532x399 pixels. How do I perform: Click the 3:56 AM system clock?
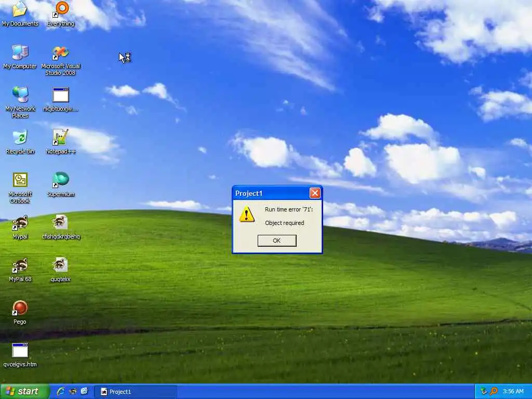click(x=513, y=392)
